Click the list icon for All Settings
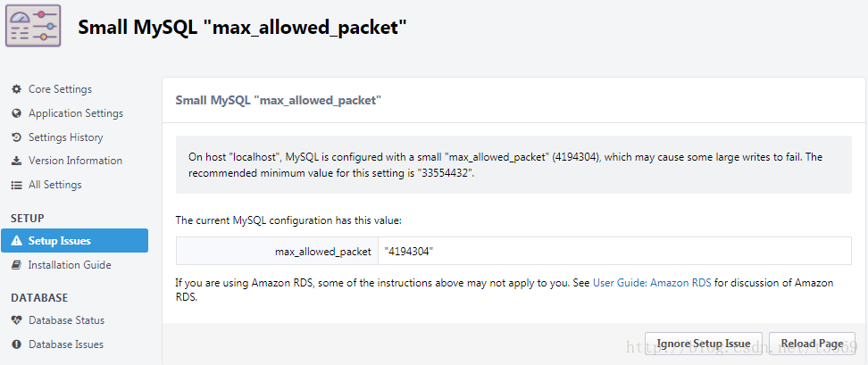This screenshot has height=365, width=868. (x=17, y=185)
